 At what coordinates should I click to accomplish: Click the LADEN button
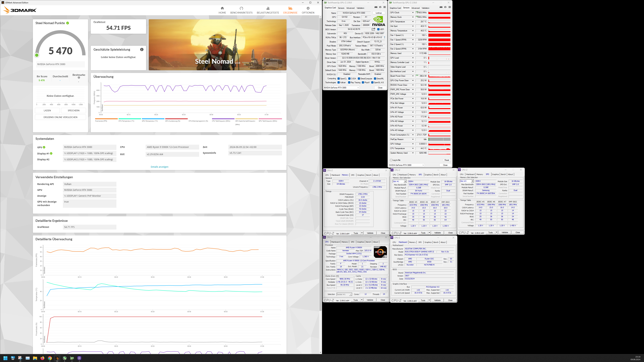click(x=47, y=110)
